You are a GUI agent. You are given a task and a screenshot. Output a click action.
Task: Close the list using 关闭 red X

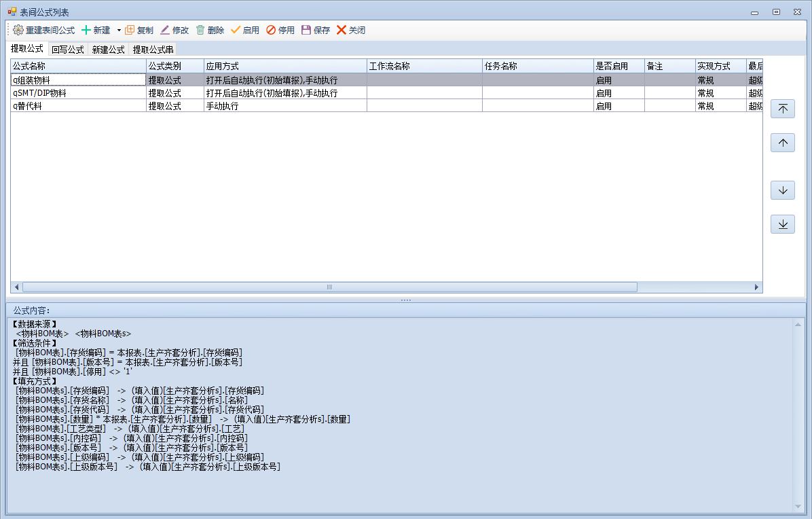click(342, 30)
